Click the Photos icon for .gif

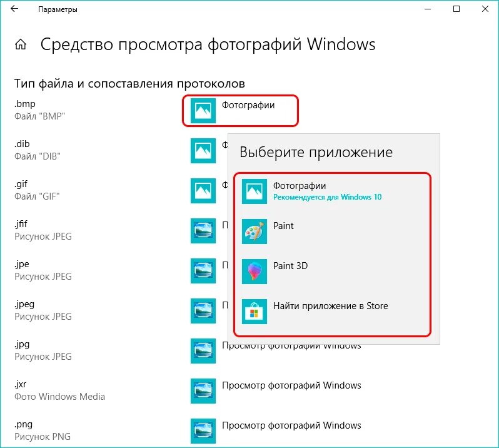pos(203,191)
